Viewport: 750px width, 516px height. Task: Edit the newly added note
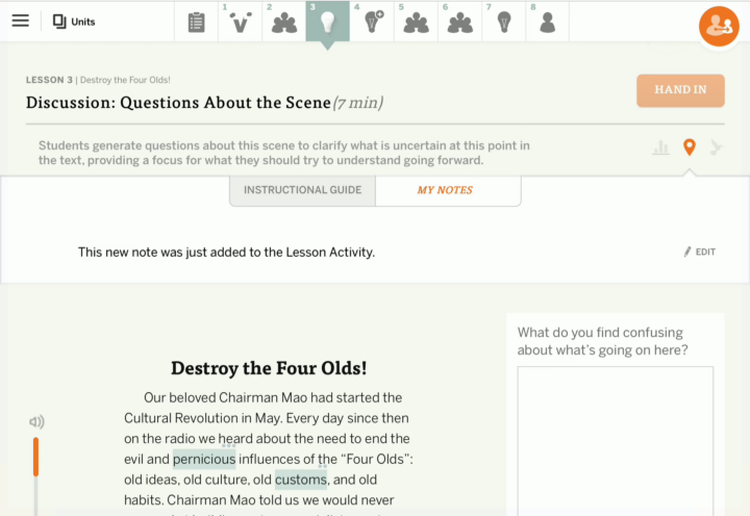click(x=700, y=252)
